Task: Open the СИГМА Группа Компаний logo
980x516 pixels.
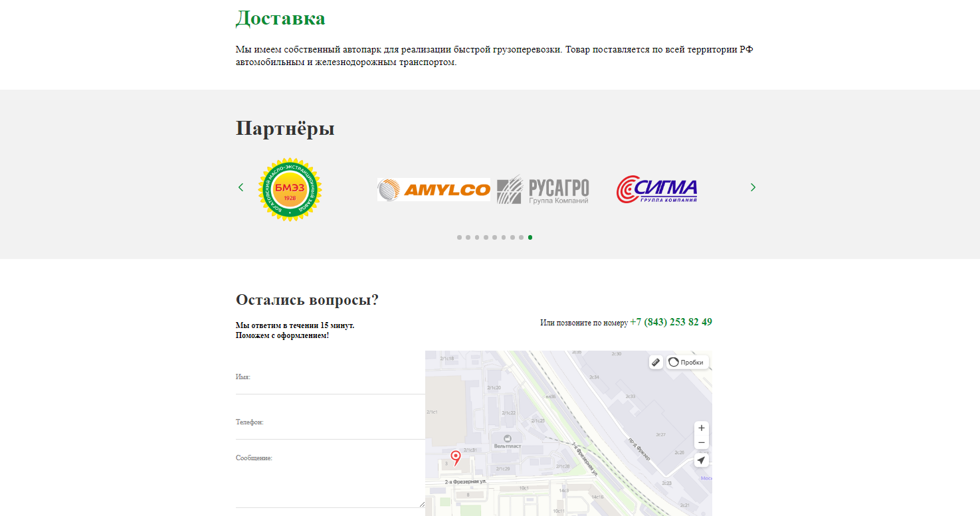Action: coord(657,189)
